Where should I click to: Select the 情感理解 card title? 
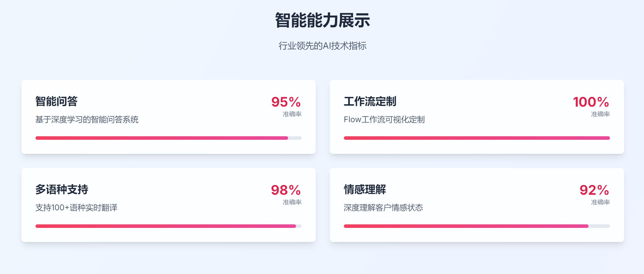click(365, 189)
